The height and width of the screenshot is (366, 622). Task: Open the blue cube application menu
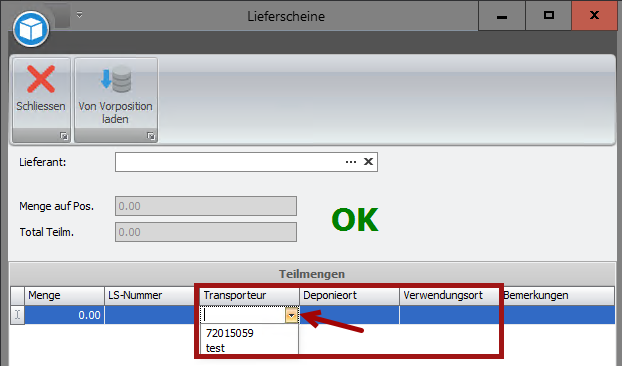coord(31,29)
